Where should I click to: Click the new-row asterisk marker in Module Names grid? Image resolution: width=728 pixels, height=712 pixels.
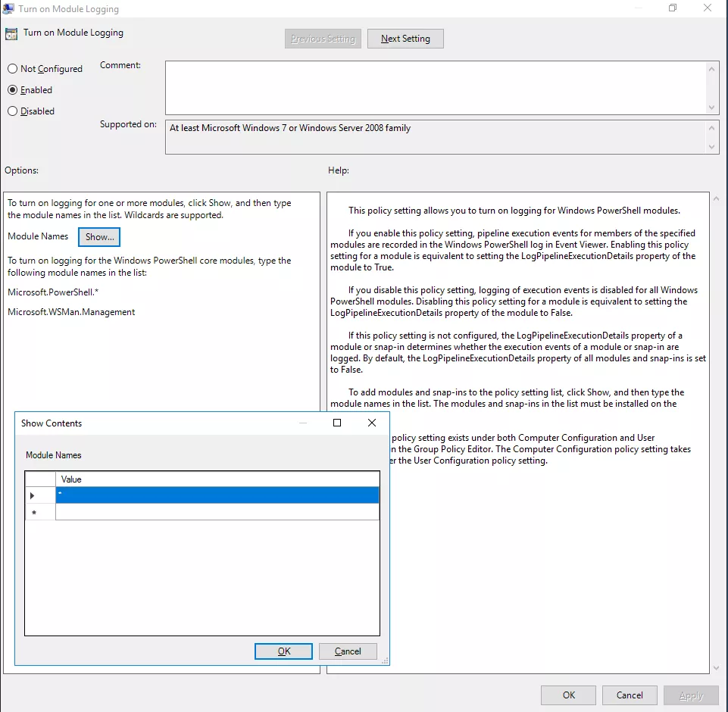click(33, 513)
